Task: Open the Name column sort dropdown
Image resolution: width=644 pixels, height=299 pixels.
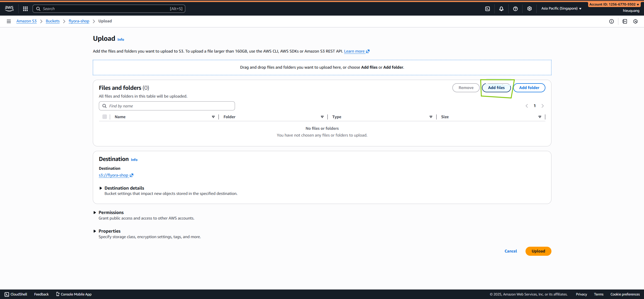Action: pyautogui.click(x=213, y=117)
